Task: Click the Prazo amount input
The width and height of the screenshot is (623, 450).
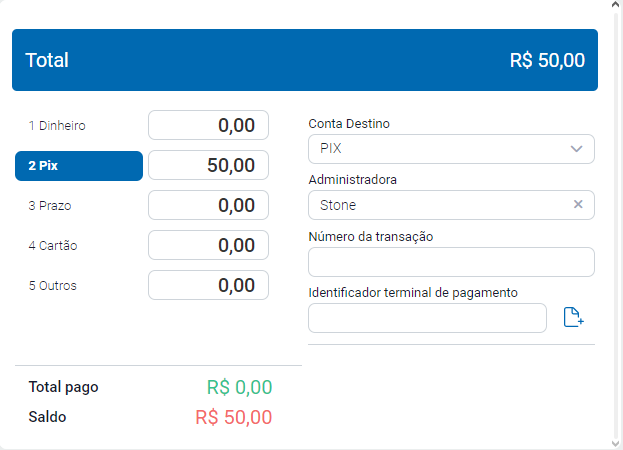Action: pyautogui.click(x=208, y=206)
